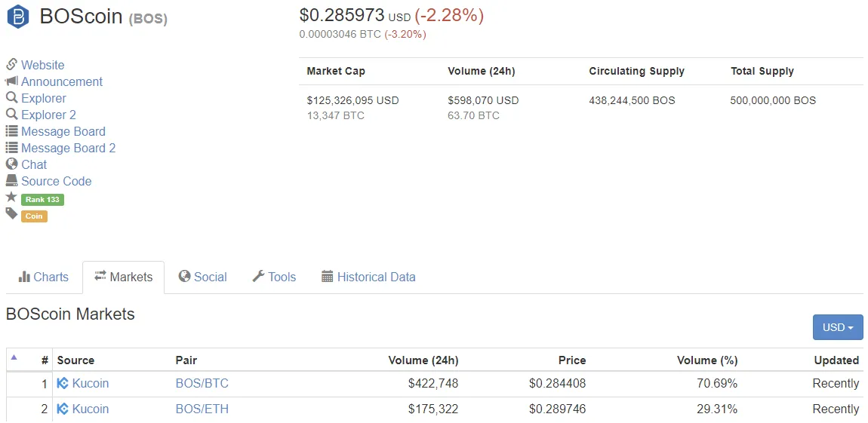This screenshot has width=868, height=423.
Task: Click the drive icon beside Source Code
Action: [11, 180]
